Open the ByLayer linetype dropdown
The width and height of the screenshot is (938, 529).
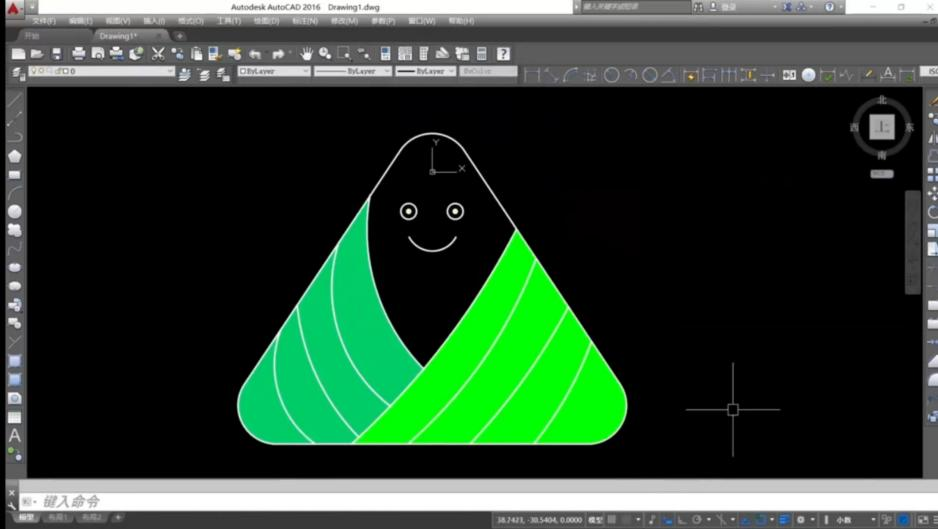(x=352, y=72)
